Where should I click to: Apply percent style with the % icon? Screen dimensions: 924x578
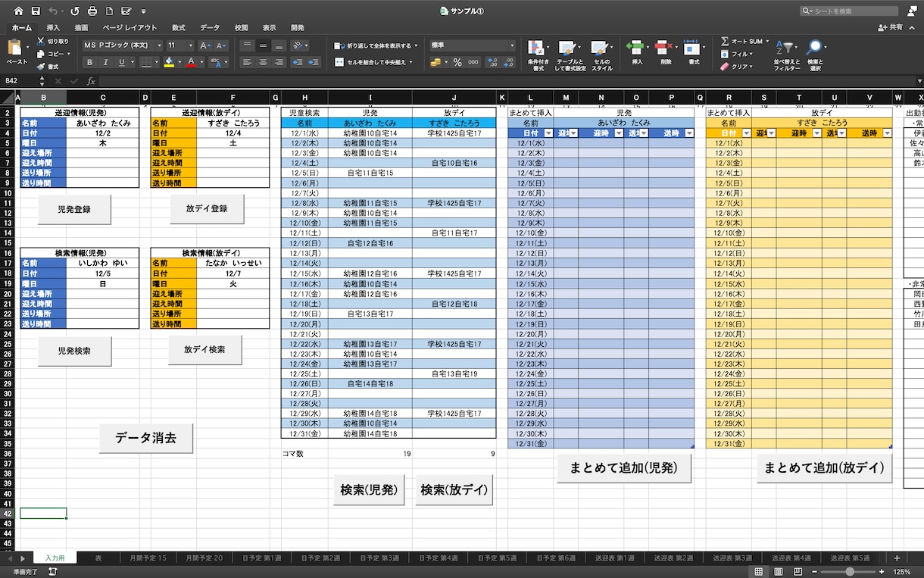pyautogui.click(x=457, y=63)
